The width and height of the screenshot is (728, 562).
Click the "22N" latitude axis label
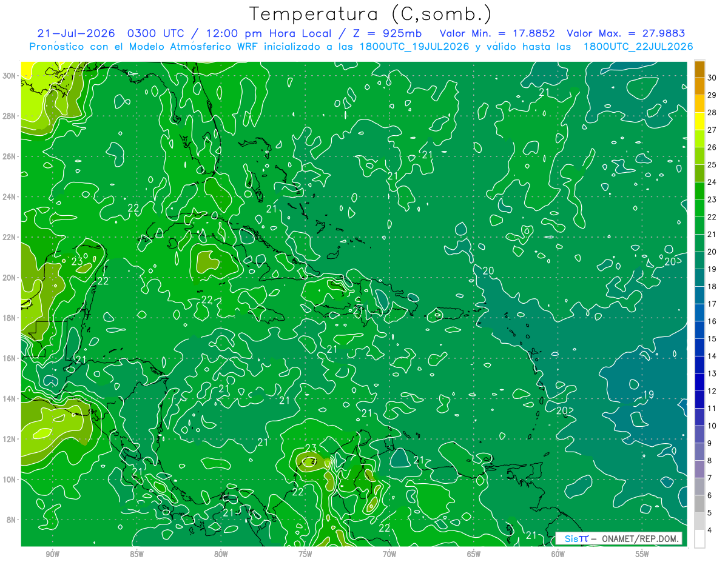pos(10,237)
